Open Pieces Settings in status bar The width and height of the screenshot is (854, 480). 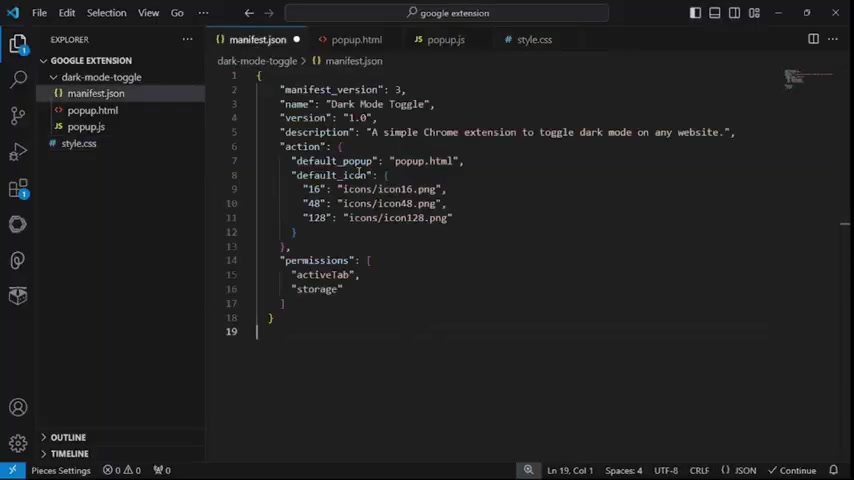click(x=61, y=470)
